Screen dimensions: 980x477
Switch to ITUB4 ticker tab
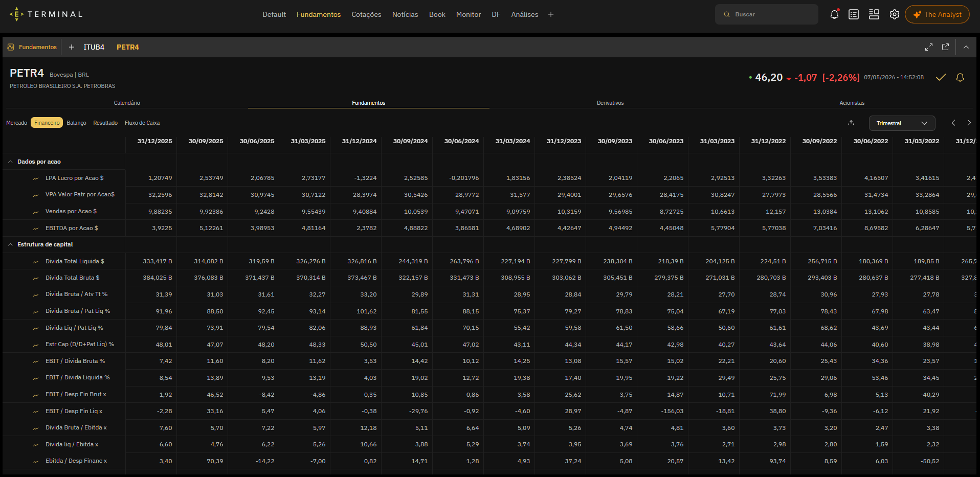tap(94, 47)
